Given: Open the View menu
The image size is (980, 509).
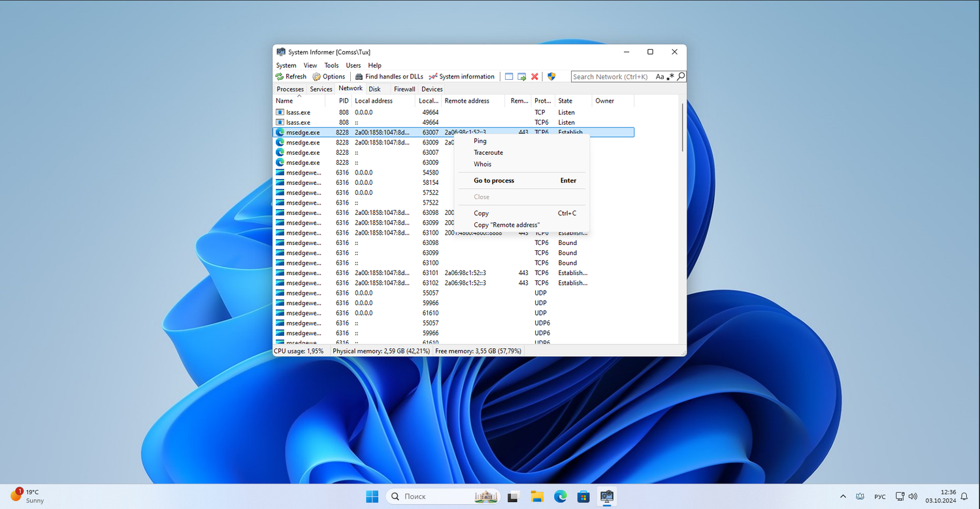Looking at the screenshot, I should [x=310, y=65].
